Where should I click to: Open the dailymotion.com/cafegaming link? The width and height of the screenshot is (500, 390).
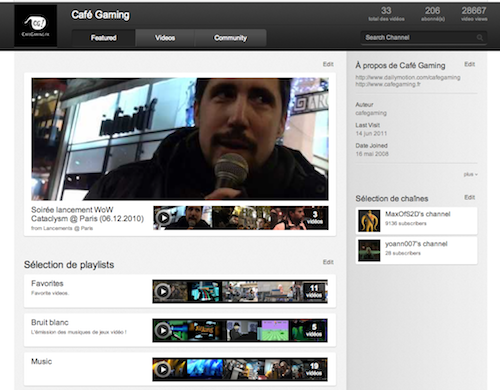pos(408,77)
